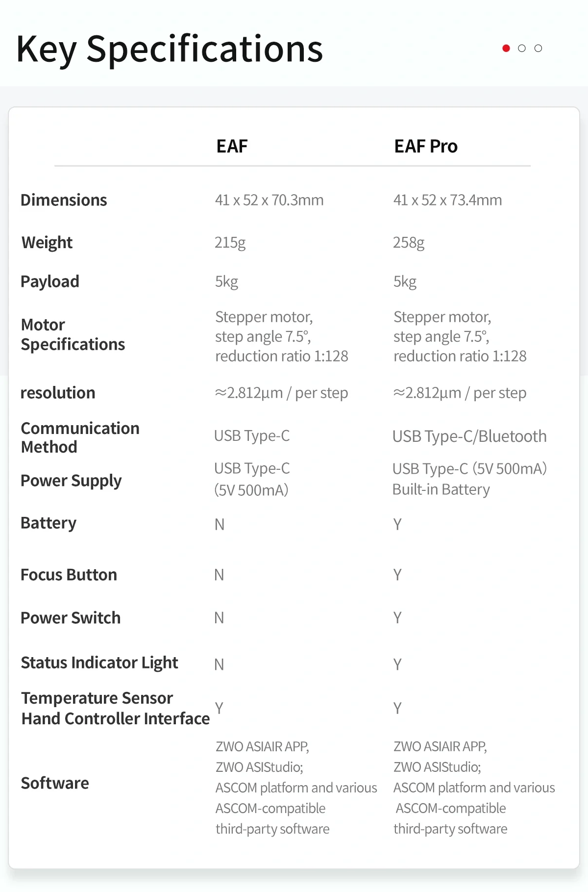Screen dimensions: 588x892
Task: Select the Power Switch row label
Action: tap(71, 618)
